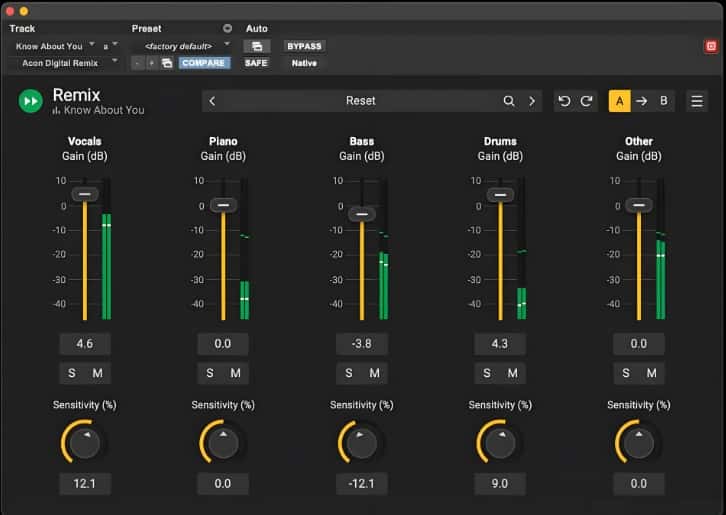Click the Vocals gain value field 4.6
The height and width of the screenshot is (515, 726).
(x=85, y=344)
